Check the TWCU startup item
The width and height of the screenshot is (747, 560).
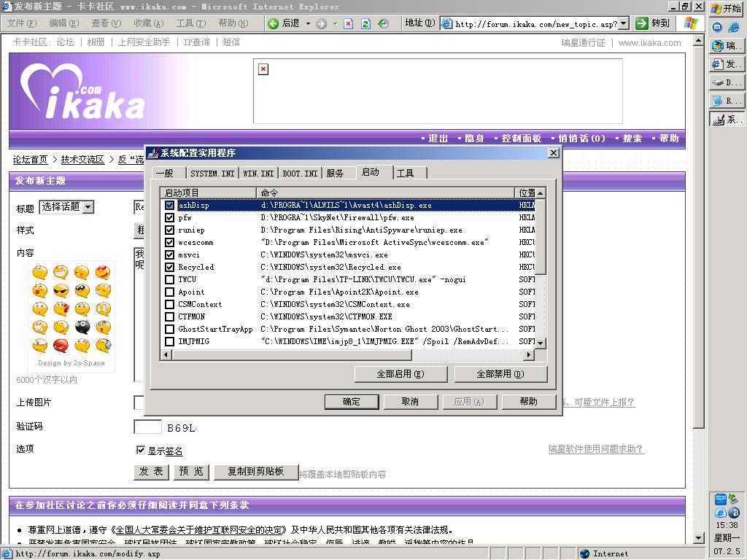coord(169,279)
